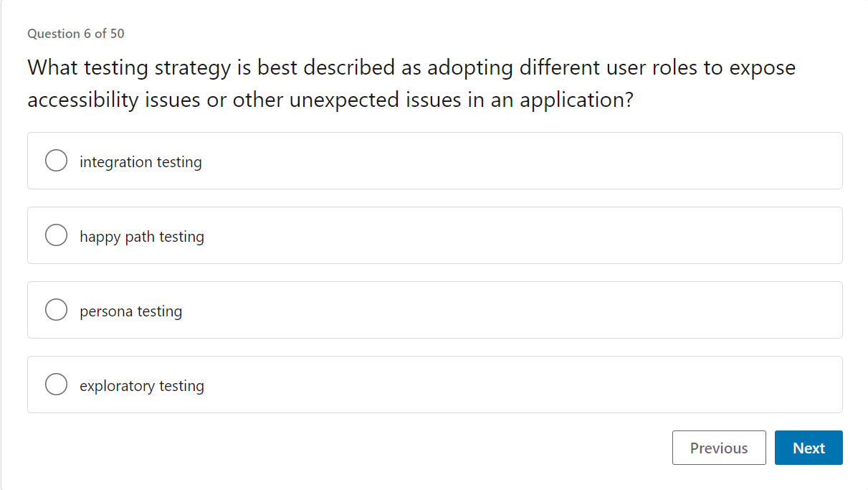The image size is (868, 490).
Task: Click the "happy path testing" answer label text
Action: pos(142,237)
